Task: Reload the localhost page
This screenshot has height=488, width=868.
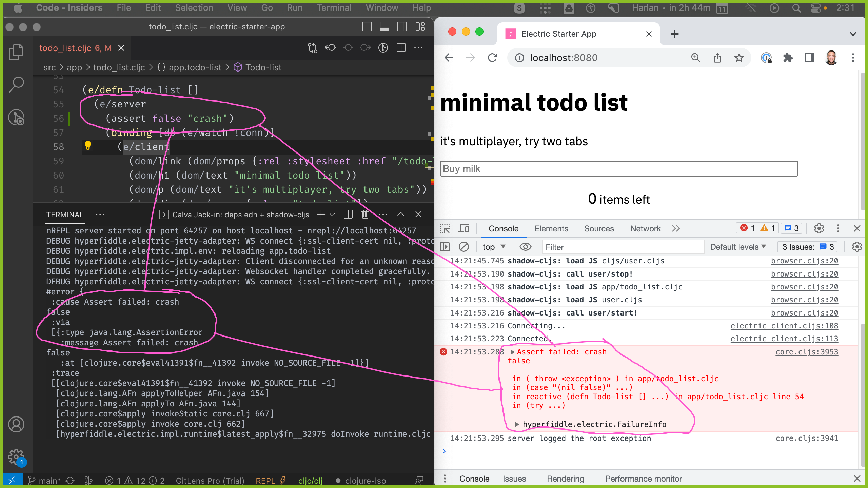Action: 492,58
